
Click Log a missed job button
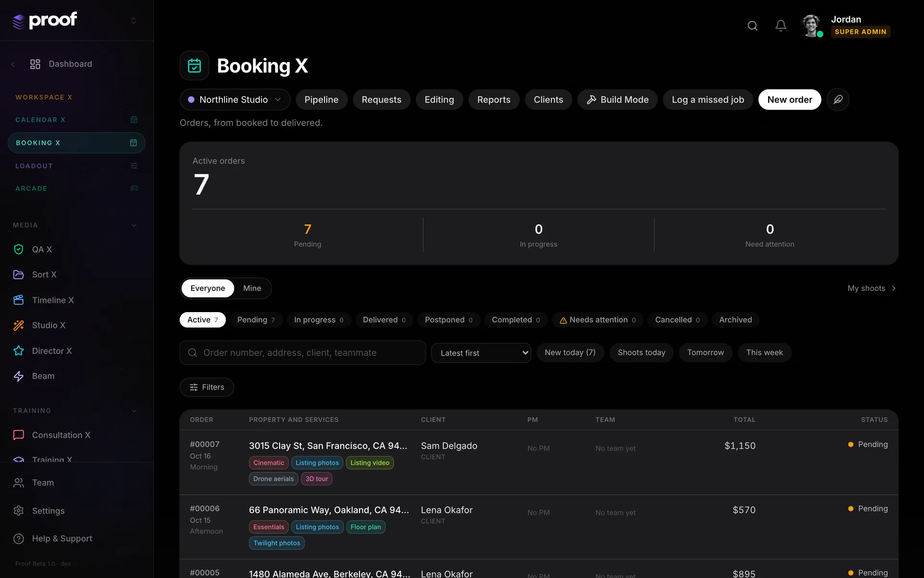tap(708, 100)
